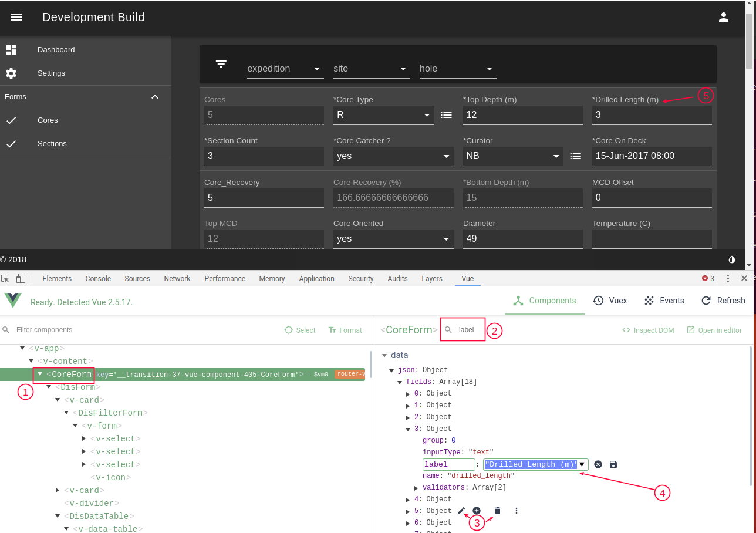Open the Core Type dropdown
756x533 pixels.
[384, 115]
